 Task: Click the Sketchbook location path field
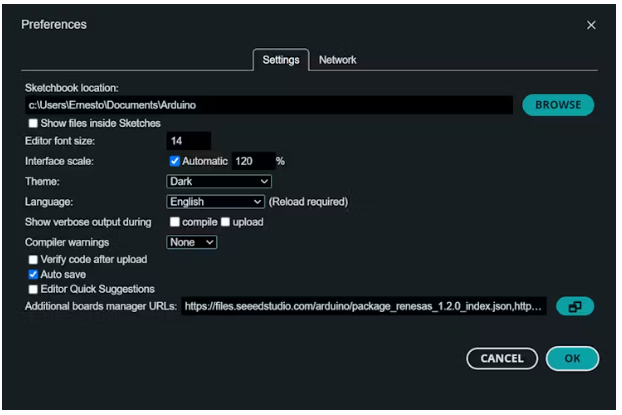point(268,105)
